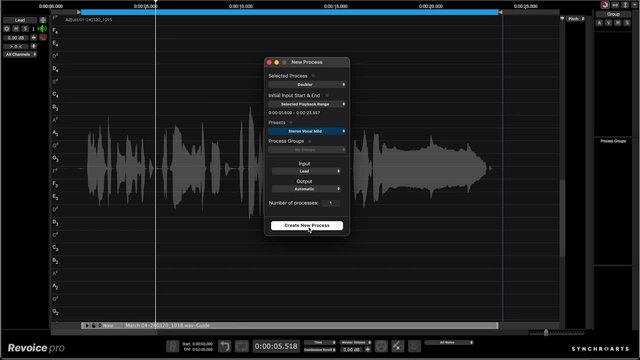Click the vertical scrollbar at the right of the waveform
The width and height of the screenshot is (640, 360).
[562, 218]
